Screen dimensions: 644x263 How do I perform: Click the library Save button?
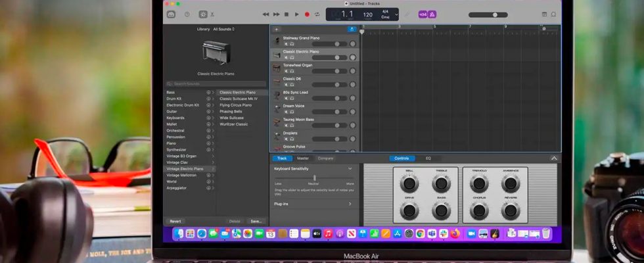[x=256, y=221]
